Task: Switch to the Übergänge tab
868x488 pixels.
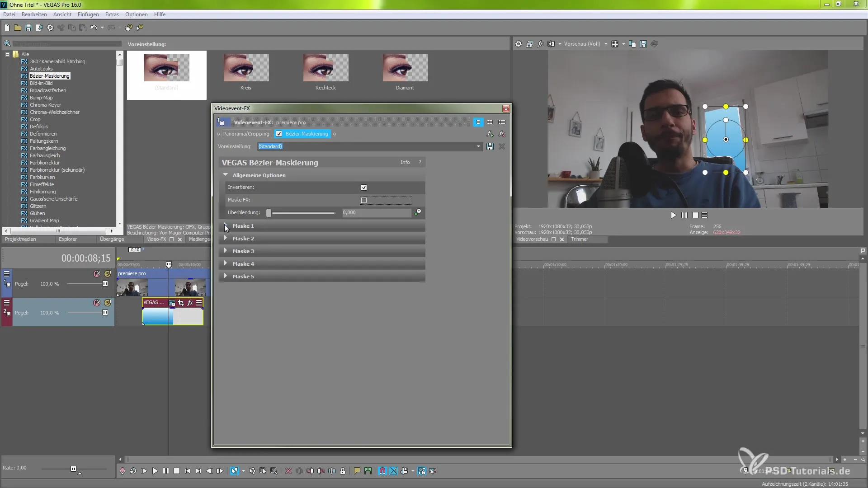Action: (x=112, y=239)
